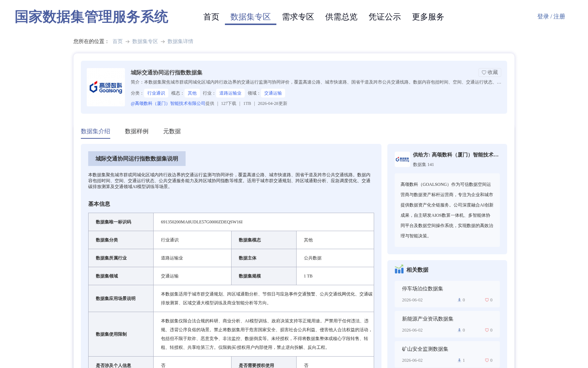Click the 2026-04-28更新 date text
Screen dimensions: 588x368
(272, 103)
